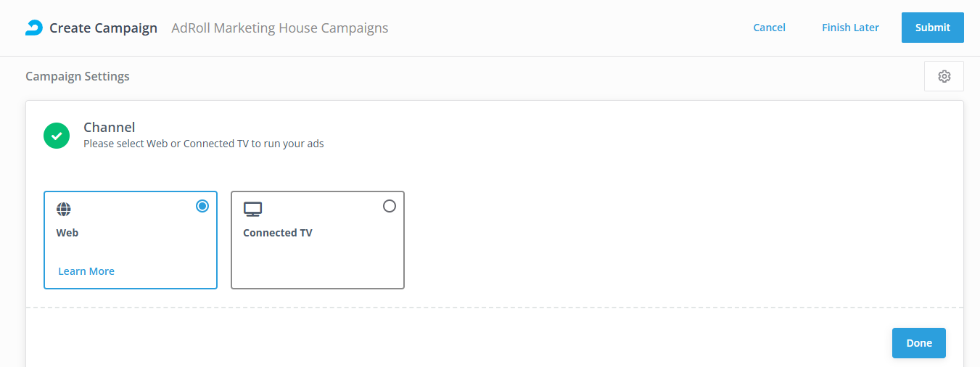Open the campaign settings gear icon
Screen dimensions: 980x367
point(944,76)
